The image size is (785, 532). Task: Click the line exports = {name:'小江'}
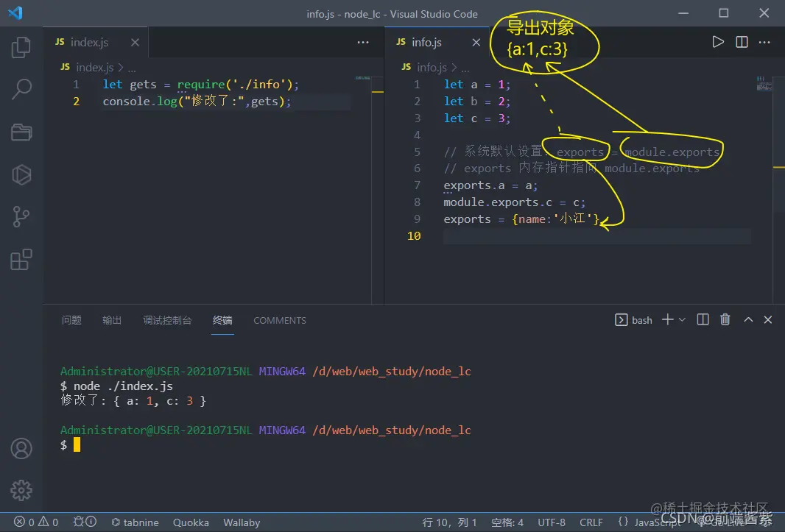pyautogui.click(x=521, y=219)
